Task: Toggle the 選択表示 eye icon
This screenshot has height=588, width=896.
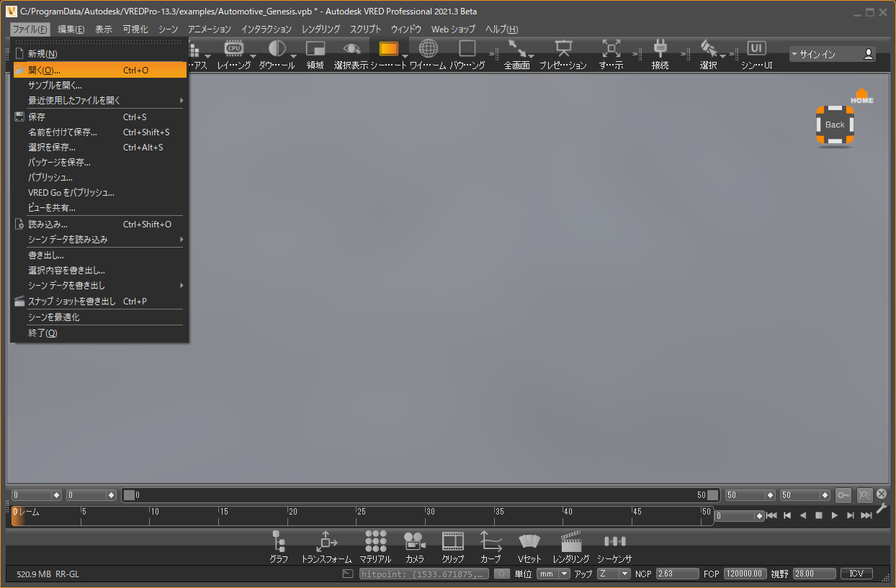Action: coord(351,48)
